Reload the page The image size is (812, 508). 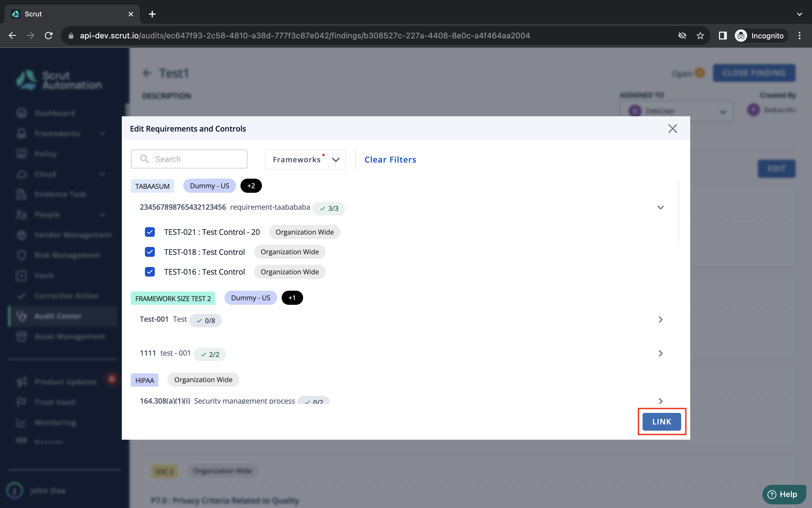49,36
